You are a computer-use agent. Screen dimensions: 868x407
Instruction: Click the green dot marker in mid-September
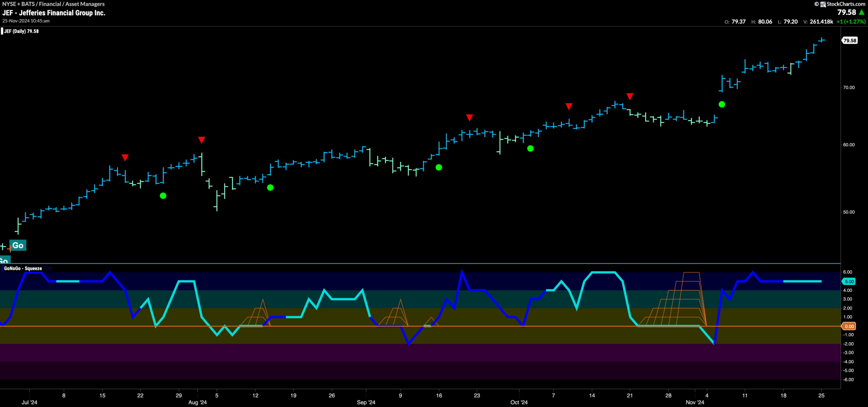pyautogui.click(x=439, y=167)
